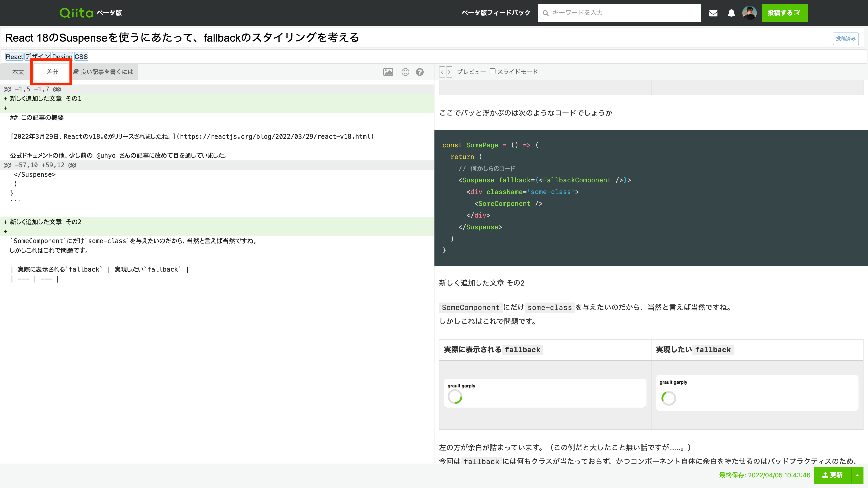
Task: Open the notifications bell
Action: click(731, 13)
